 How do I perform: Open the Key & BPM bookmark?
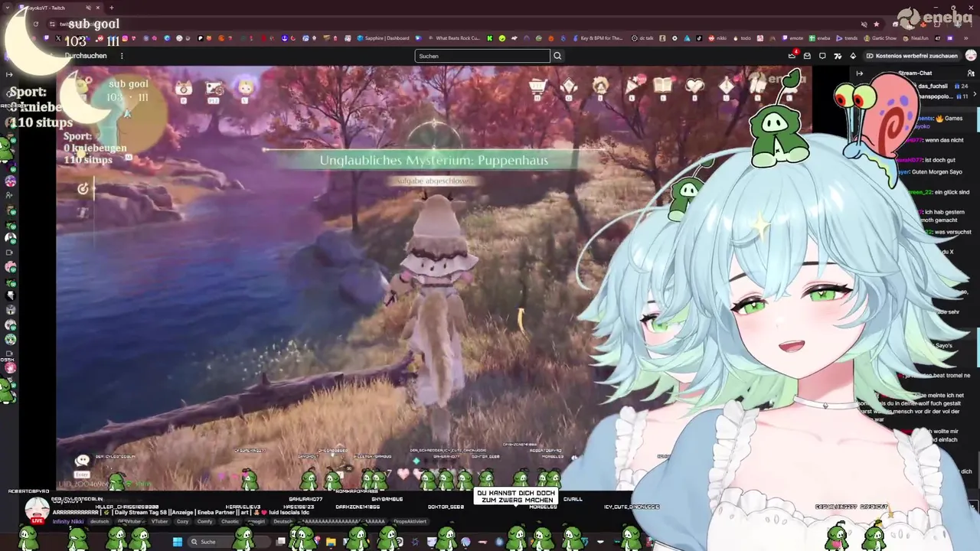pos(596,38)
